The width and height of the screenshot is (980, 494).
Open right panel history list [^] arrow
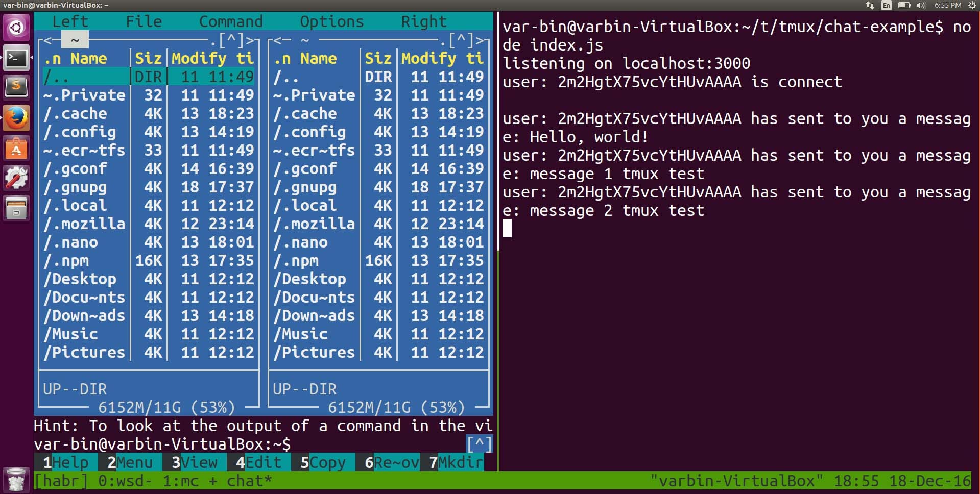tap(461, 40)
